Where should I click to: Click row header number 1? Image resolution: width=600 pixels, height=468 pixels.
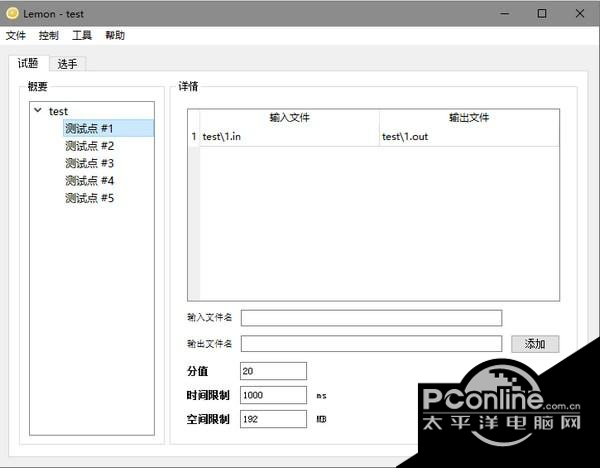click(x=194, y=137)
